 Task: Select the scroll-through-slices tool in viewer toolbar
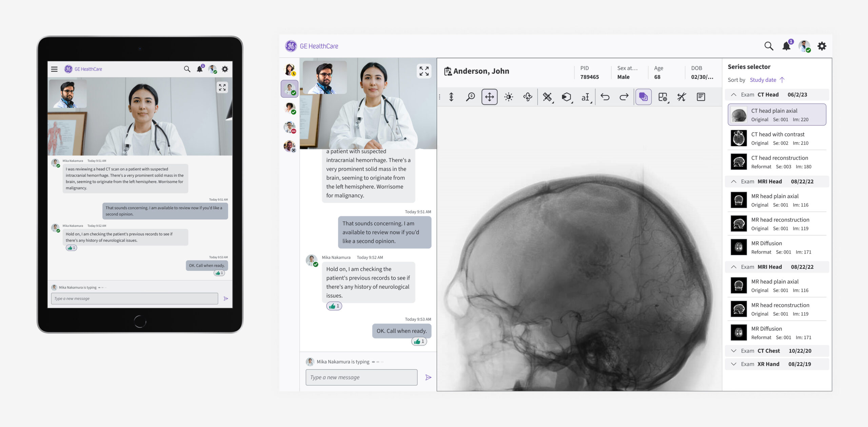pyautogui.click(x=451, y=97)
